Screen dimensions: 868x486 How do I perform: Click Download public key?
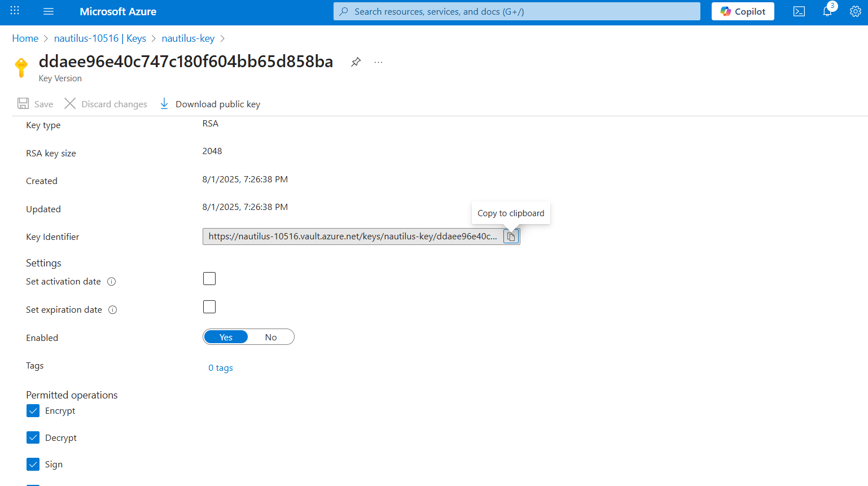pos(218,104)
